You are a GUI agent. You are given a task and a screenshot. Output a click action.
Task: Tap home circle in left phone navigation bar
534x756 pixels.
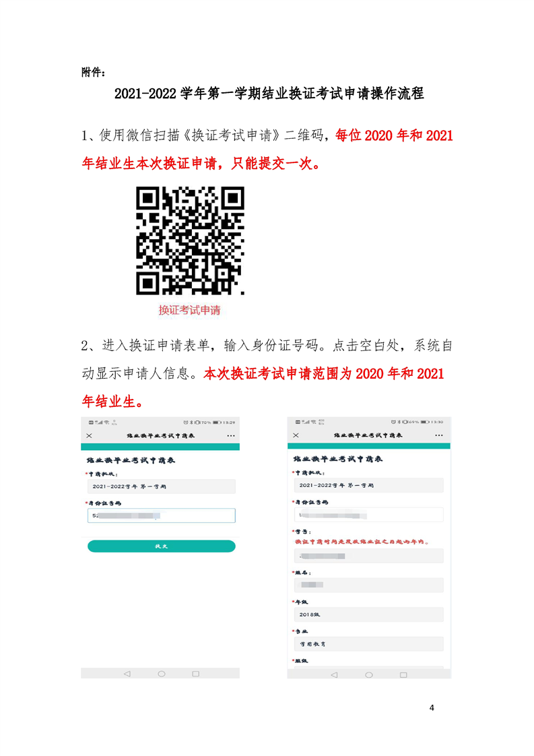coord(162,674)
